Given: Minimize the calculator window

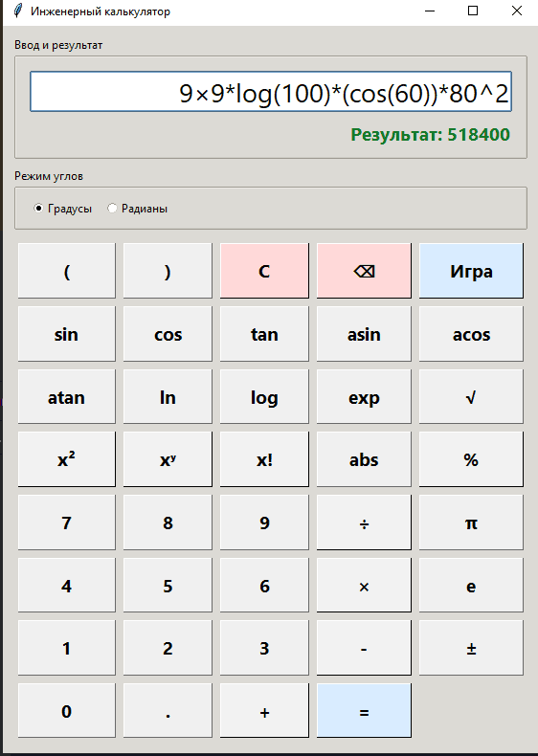Looking at the screenshot, I should pos(430,11).
